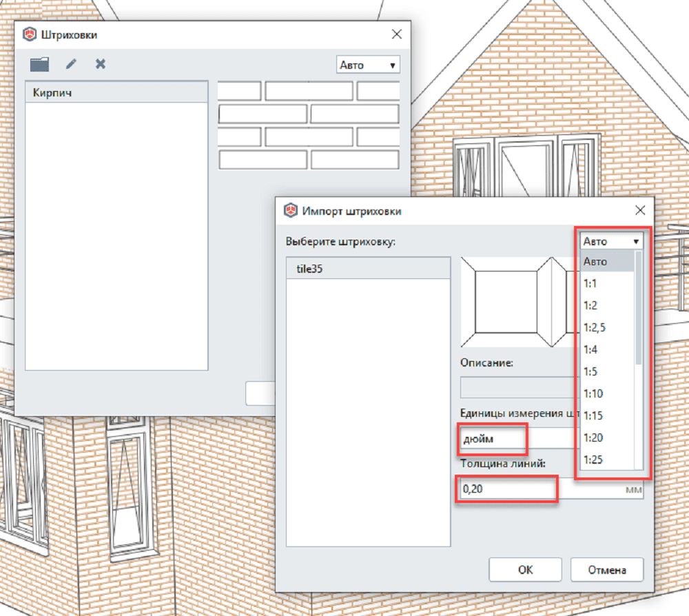Screen dimensions: 689x616
Task: Open the дюйм measurement units field
Action: point(493,438)
